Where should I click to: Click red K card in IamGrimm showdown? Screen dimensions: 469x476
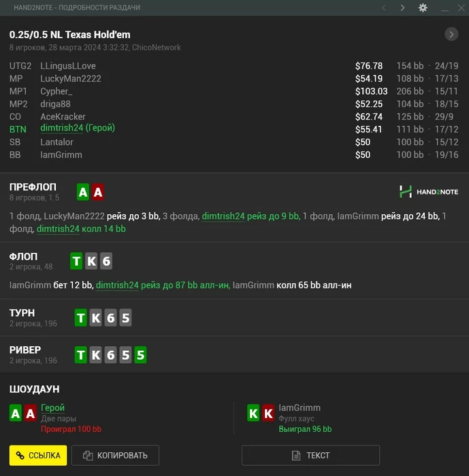coord(268,413)
